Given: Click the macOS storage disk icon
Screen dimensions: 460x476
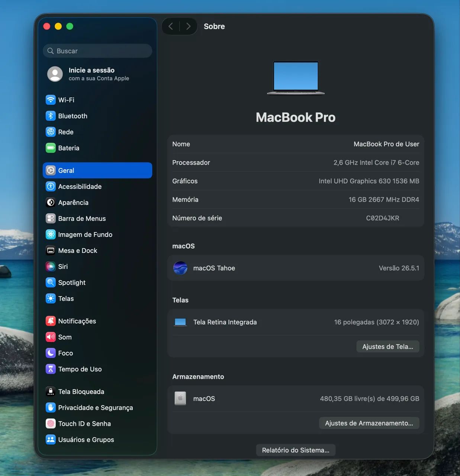Looking at the screenshot, I should click(x=180, y=398).
